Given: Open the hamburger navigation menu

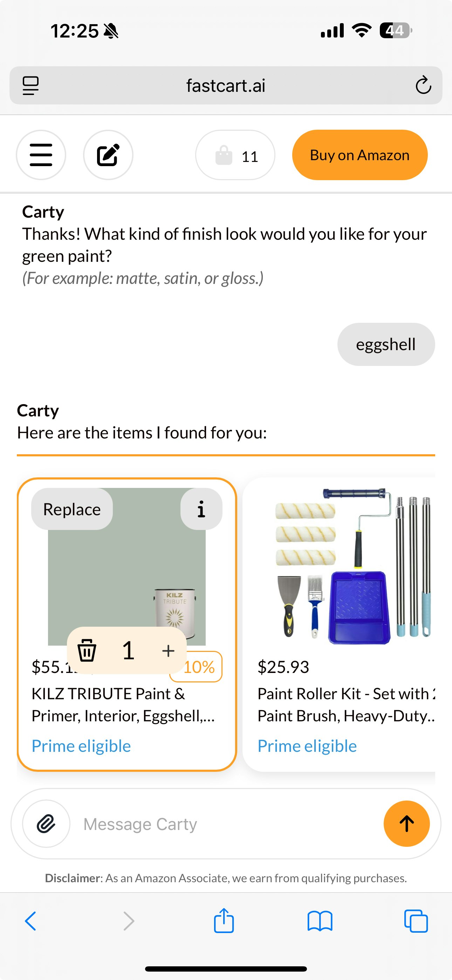Looking at the screenshot, I should pos(41,155).
